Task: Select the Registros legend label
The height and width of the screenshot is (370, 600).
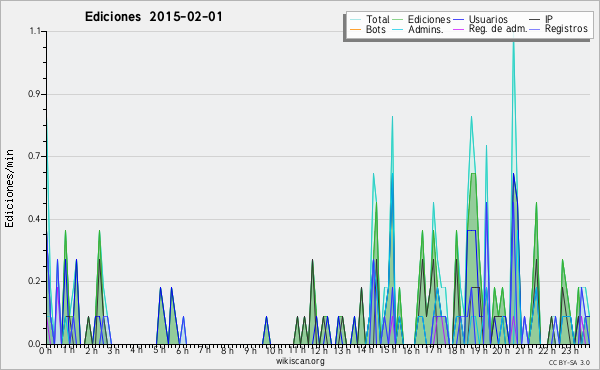Action: 566,29
